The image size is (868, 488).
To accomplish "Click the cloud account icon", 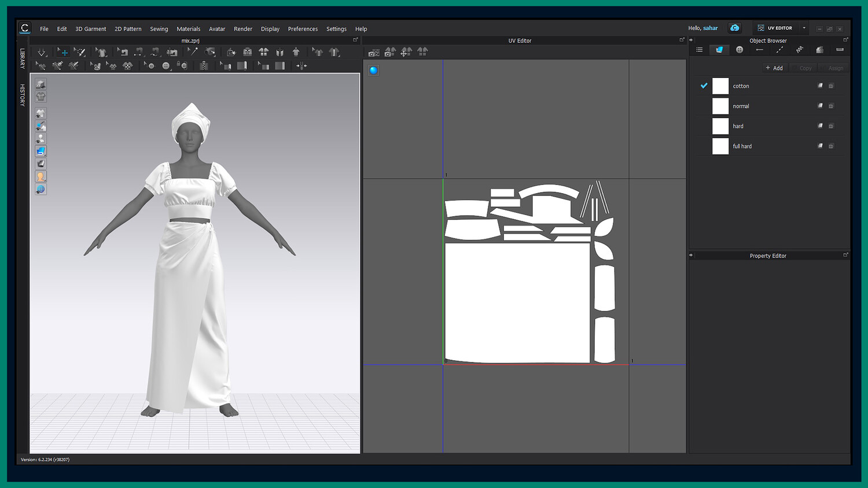I will 734,28.
